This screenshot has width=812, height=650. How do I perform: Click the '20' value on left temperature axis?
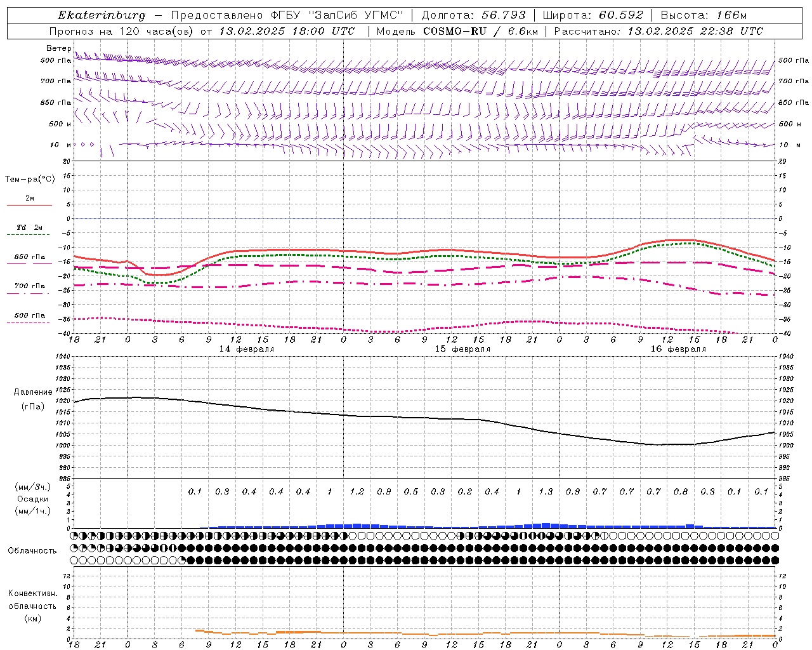67,161
